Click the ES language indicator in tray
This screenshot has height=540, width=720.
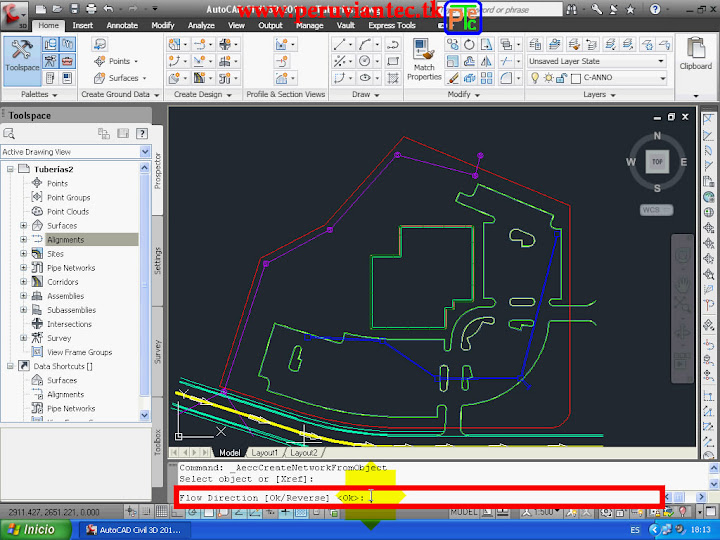635,530
